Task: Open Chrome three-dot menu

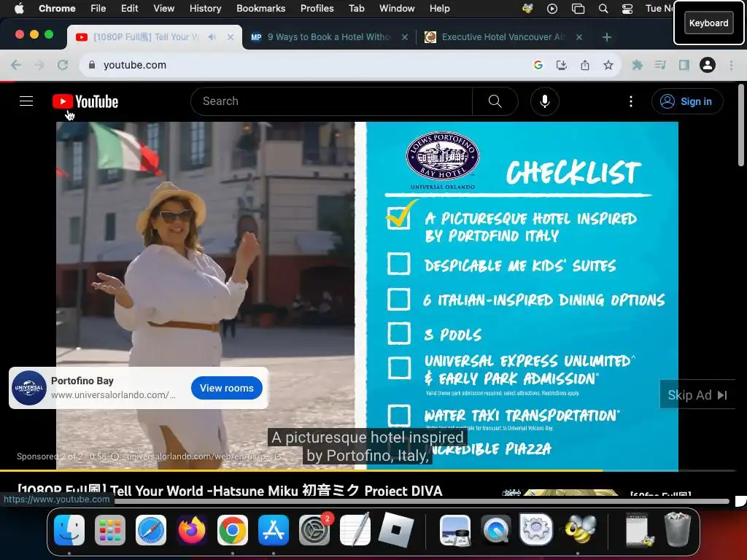Action: [731, 65]
